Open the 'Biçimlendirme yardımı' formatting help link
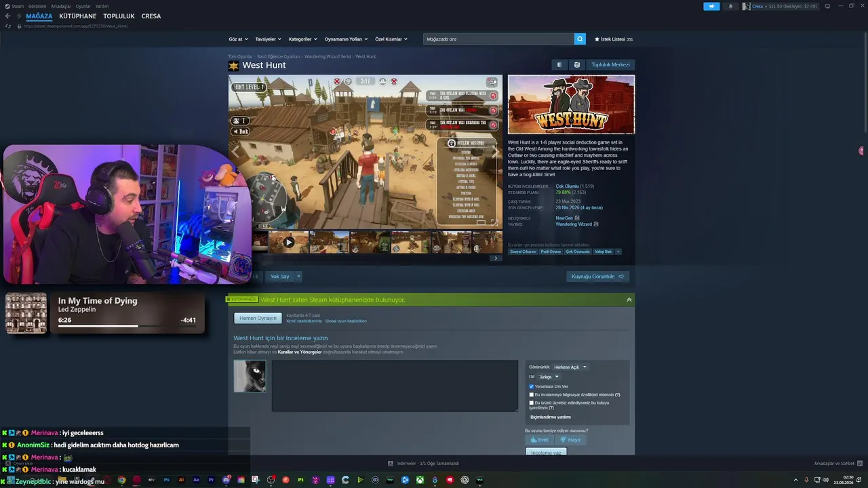Screen dimensions: 868x488 tap(551, 418)
